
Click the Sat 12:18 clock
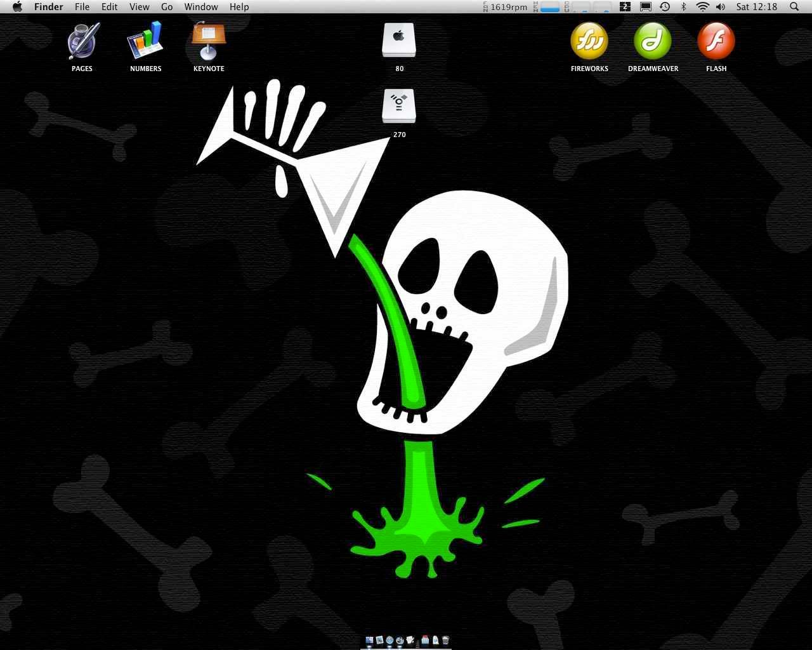pos(757,7)
